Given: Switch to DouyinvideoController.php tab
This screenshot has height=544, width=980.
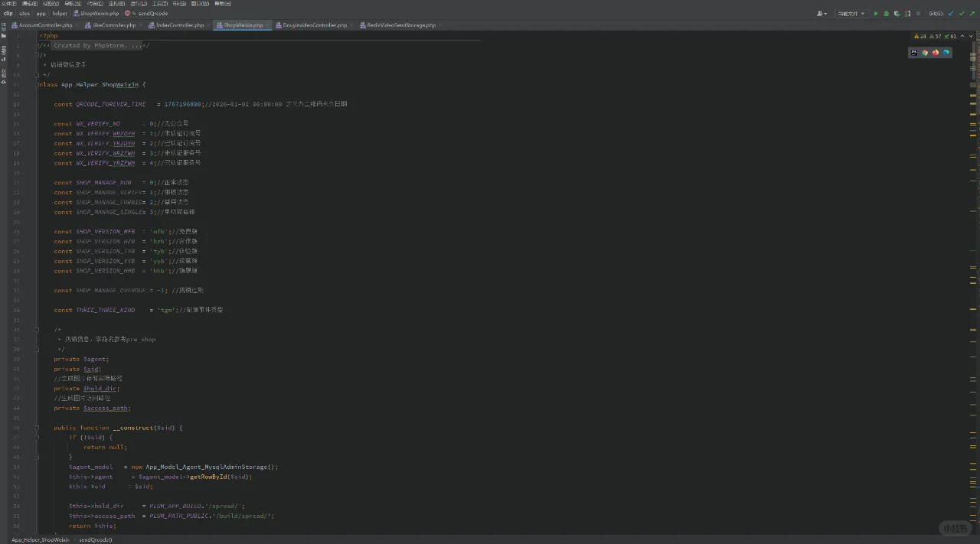Looking at the screenshot, I should pyautogui.click(x=315, y=25).
